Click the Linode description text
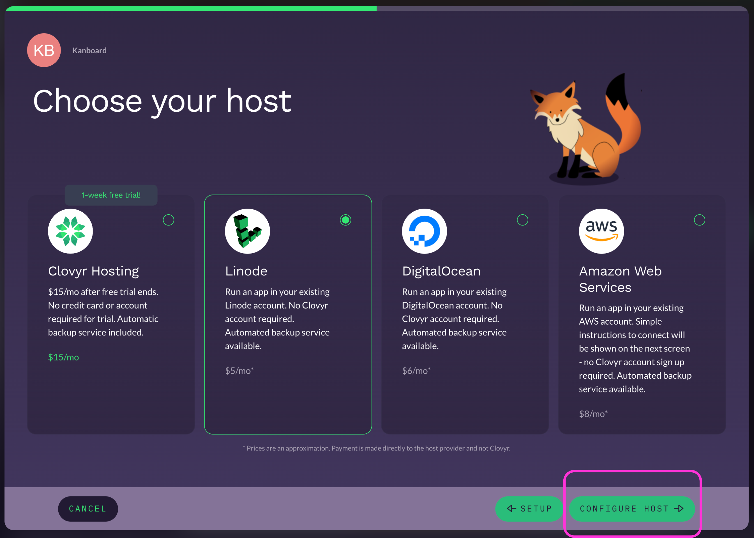The width and height of the screenshot is (756, 538). [x=278, y=319]
